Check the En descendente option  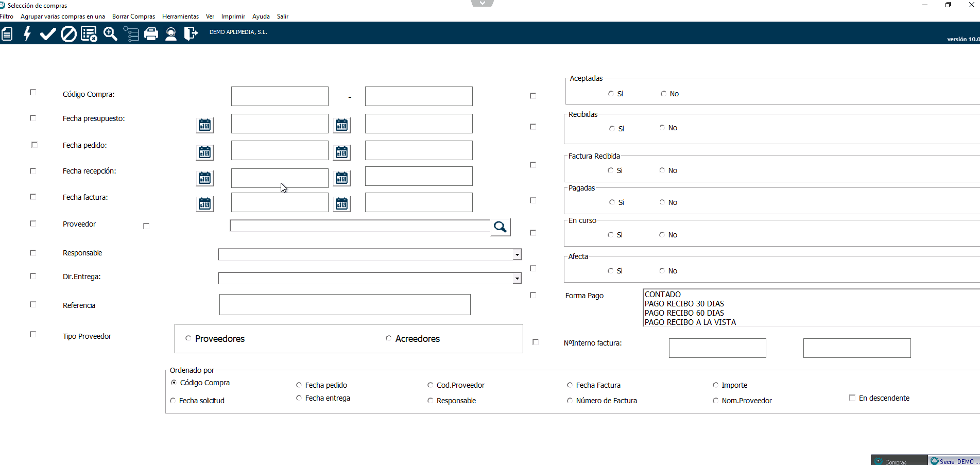852,398
